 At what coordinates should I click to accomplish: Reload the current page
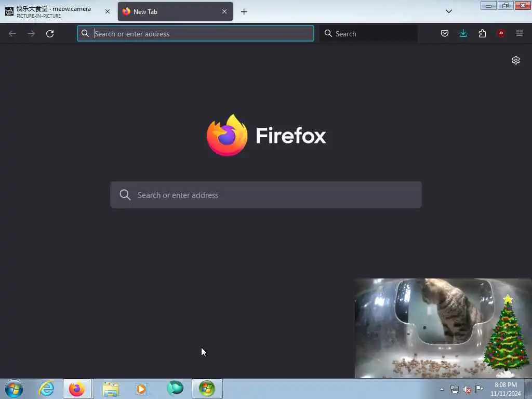(x=50, y=34)
